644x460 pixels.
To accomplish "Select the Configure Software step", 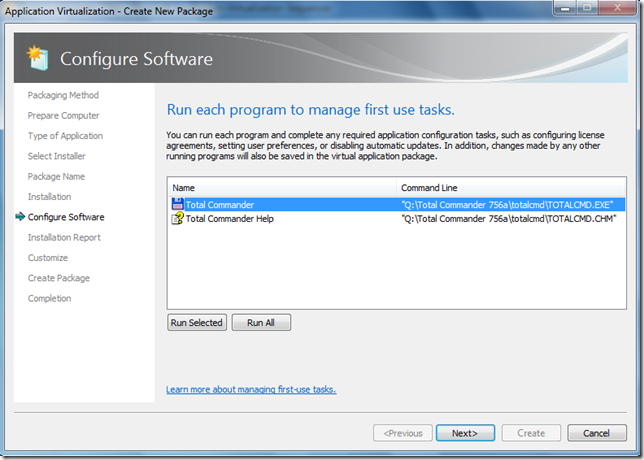I will 66,217.
